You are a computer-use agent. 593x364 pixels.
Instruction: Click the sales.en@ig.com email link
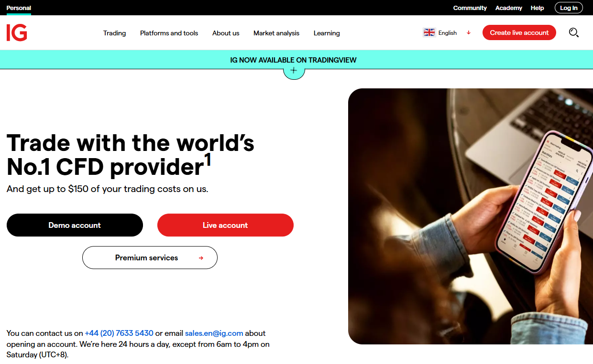point(214,333)
